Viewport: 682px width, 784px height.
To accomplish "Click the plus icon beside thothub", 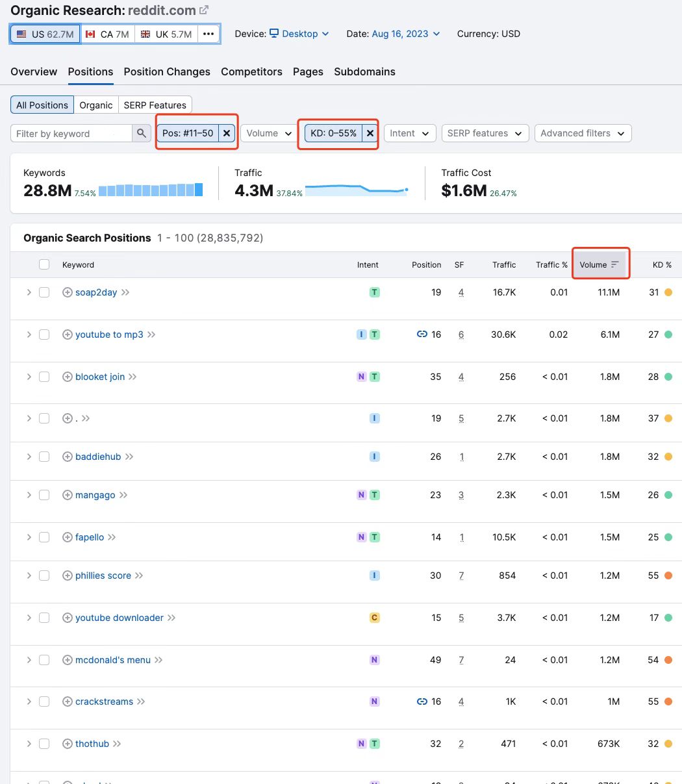I will click(67, 744).
